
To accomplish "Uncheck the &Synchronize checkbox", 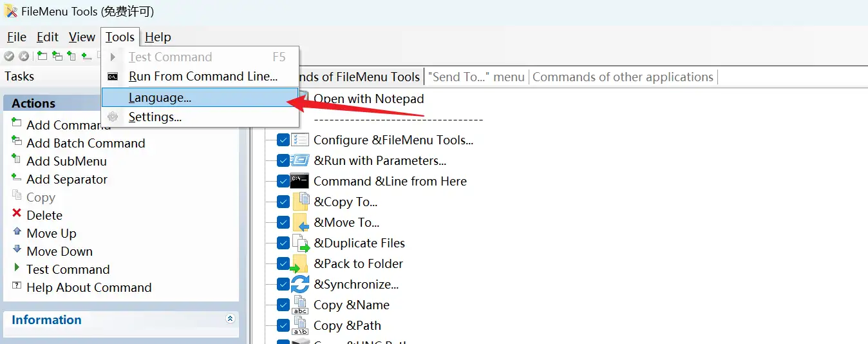I will click(x=283, y=284).
